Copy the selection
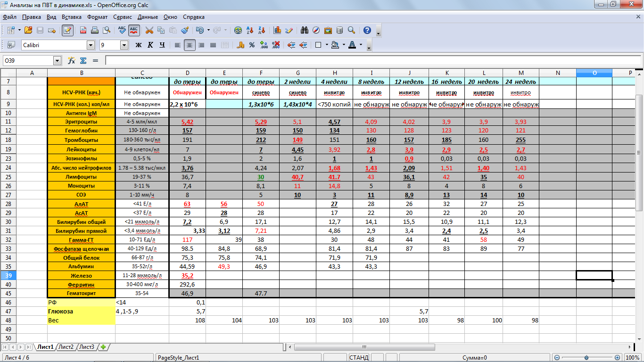The height and width of the screenshot is (362, 644). point(161,30)
